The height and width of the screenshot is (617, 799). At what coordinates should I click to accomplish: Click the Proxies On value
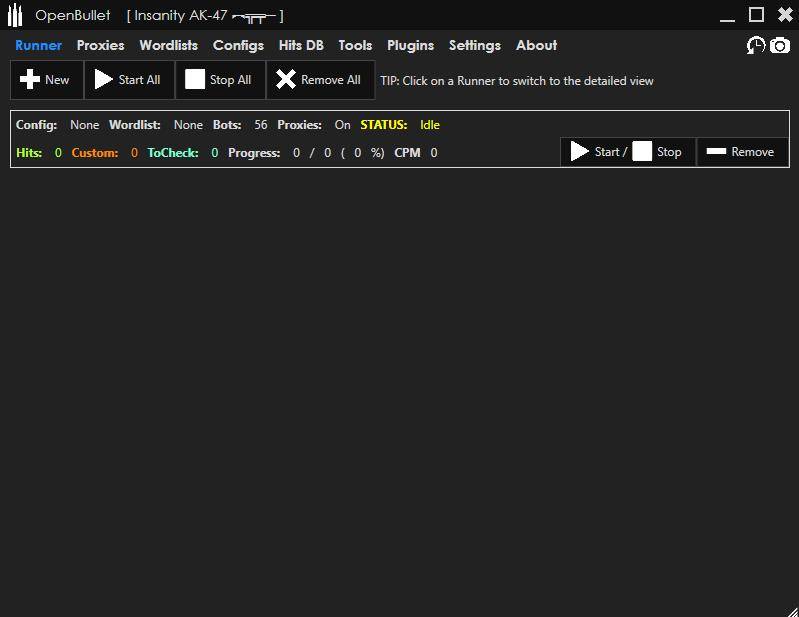coord(342,125)
